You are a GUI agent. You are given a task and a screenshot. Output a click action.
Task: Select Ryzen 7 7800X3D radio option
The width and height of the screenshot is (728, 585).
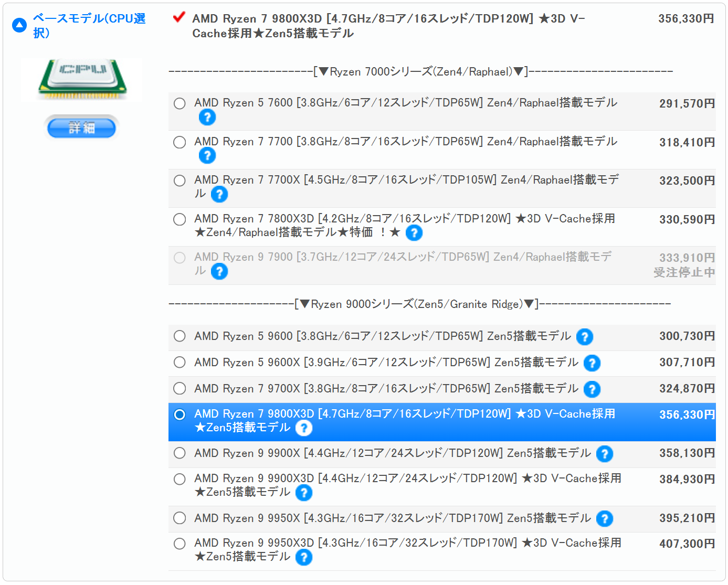click(x=180, y=219)
